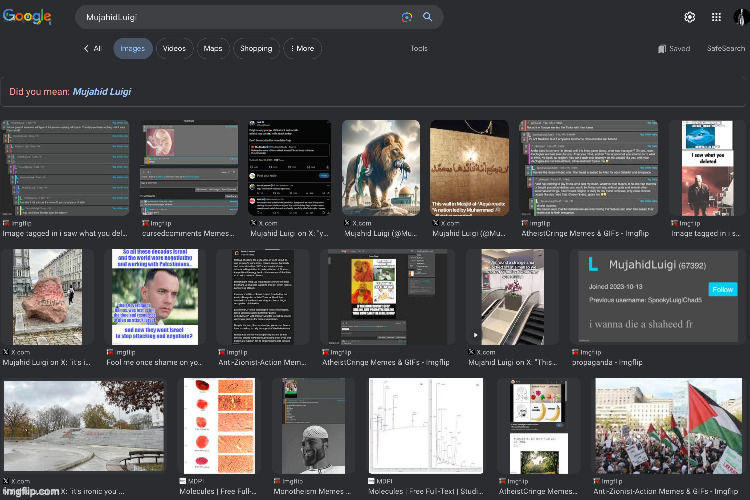Click MDPI source icon under tissue samples image
Screen dimensions: 750x500
(x=183, y=481)
